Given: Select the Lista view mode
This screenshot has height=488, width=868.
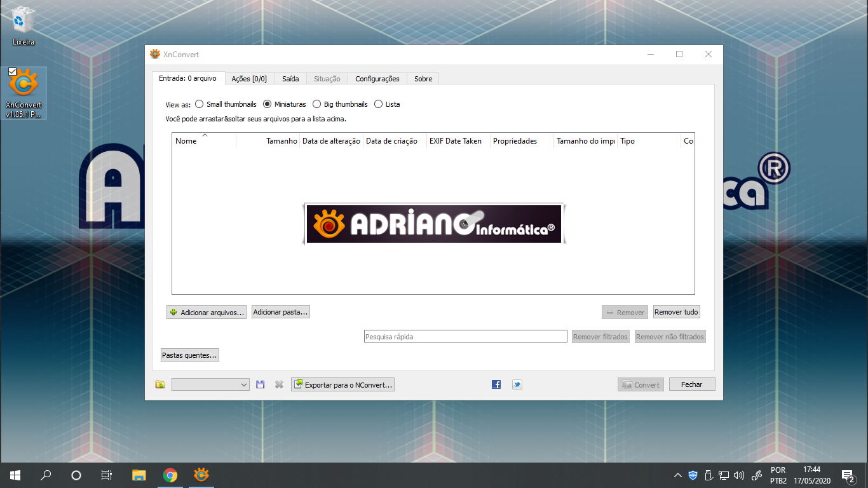Looking at the screenshot, I should 379,104.
